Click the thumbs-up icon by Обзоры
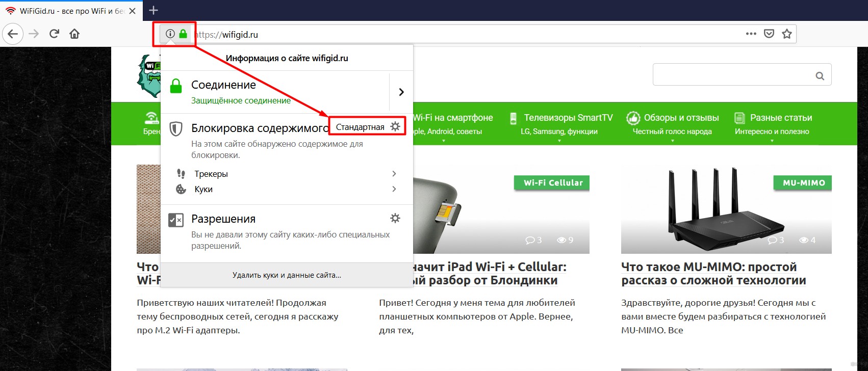The height and width of the screenshot is (371, 868). pyautogui.click(x=633, y=118)
